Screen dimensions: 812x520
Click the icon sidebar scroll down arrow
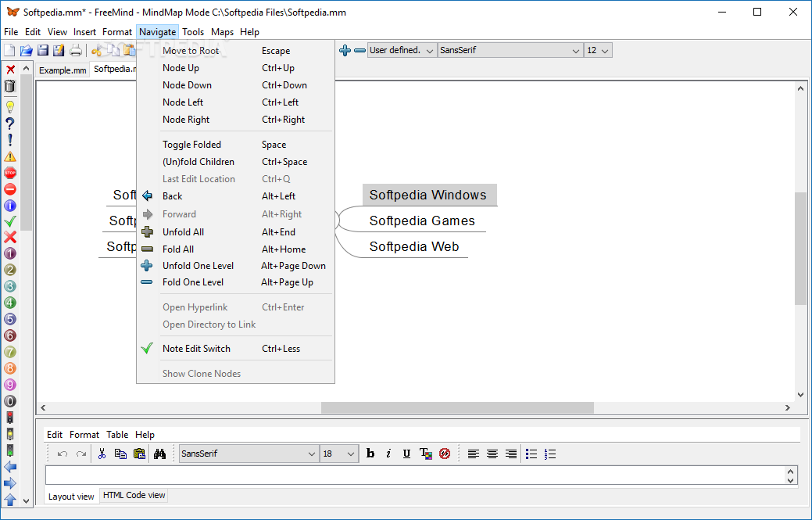coord(26,500)
